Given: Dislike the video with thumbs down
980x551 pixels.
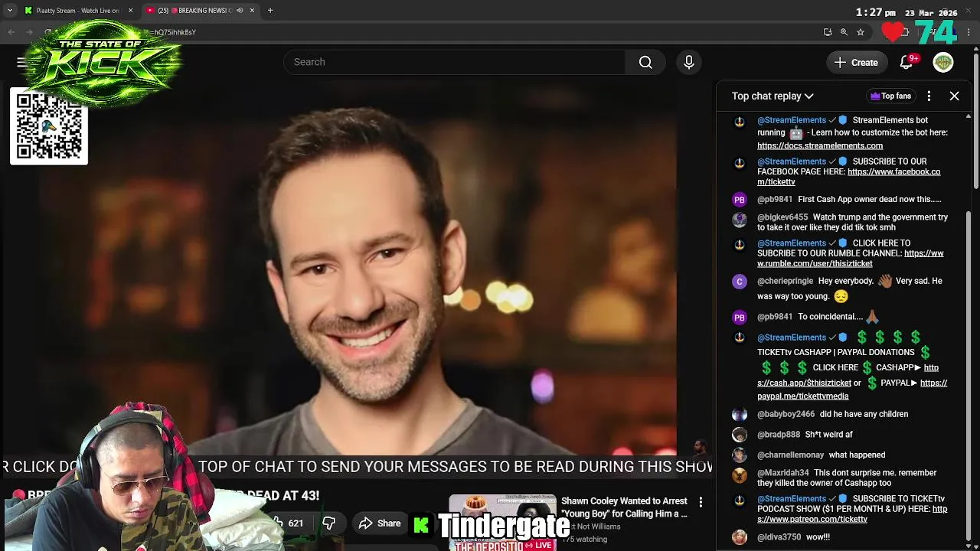Looking at the screenshot, I should [328, 523].
